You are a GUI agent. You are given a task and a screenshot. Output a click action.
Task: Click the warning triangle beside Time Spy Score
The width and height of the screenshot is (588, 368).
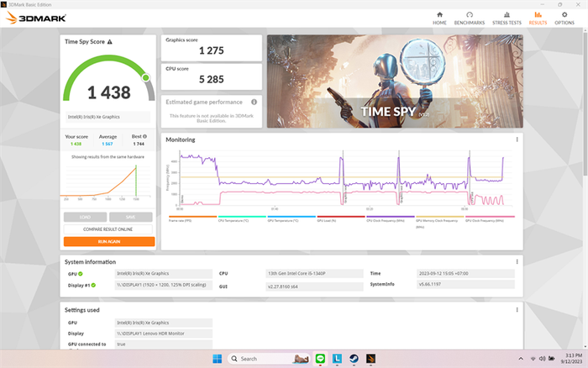pos(109,42)
